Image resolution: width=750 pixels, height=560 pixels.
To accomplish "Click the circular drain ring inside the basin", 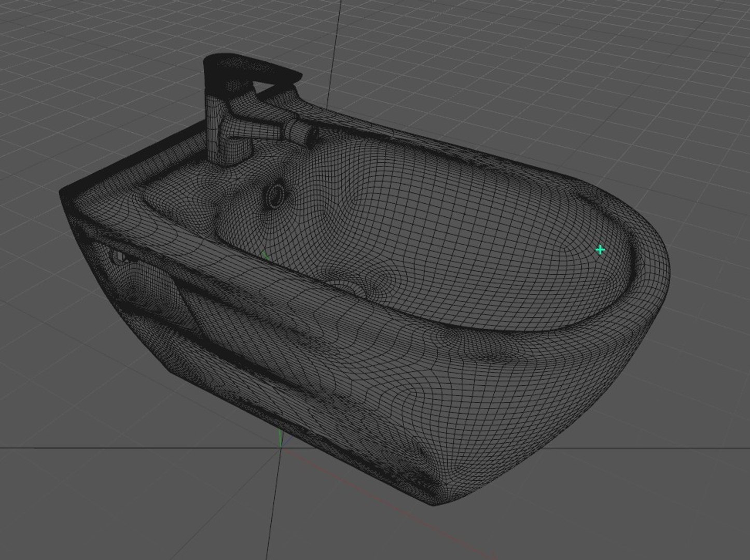I will [274, 196].
